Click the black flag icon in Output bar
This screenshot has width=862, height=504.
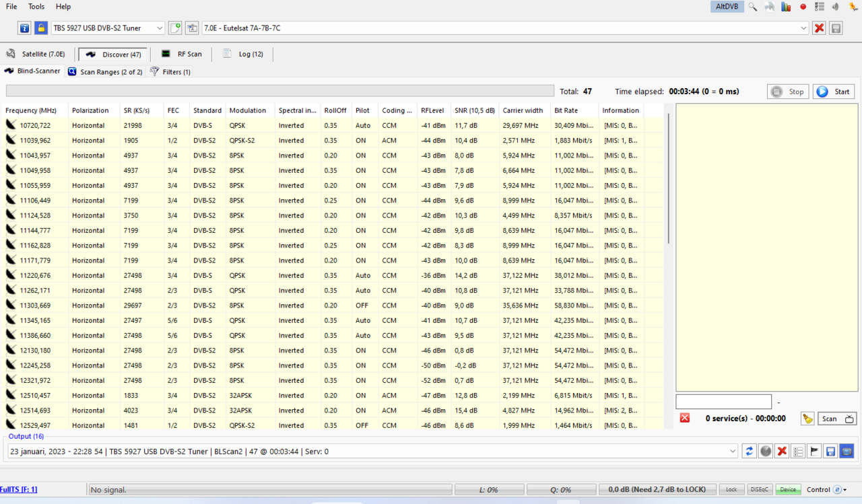pos(814,451)
